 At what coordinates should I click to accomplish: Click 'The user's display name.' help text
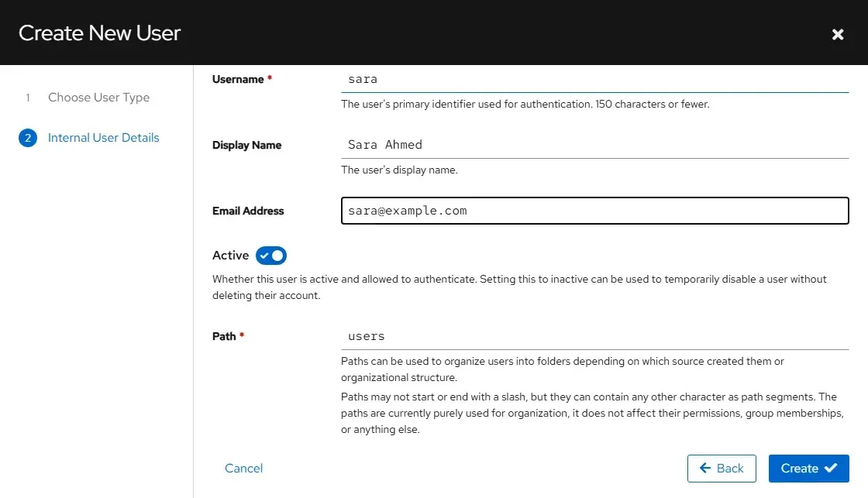pyautogui.click(x=399, y=170)
